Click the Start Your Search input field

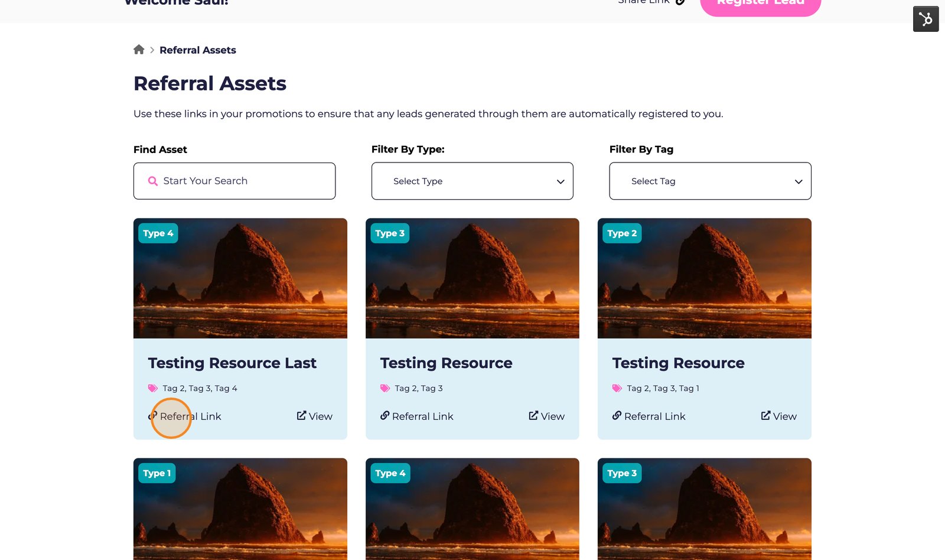tap(234, 181)
